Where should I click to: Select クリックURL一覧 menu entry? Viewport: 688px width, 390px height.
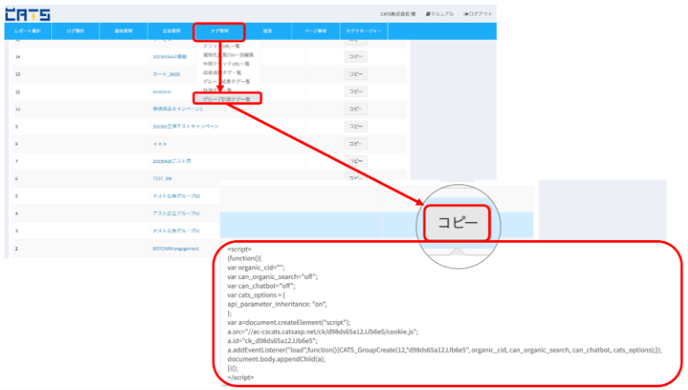(x=221, y=46)
